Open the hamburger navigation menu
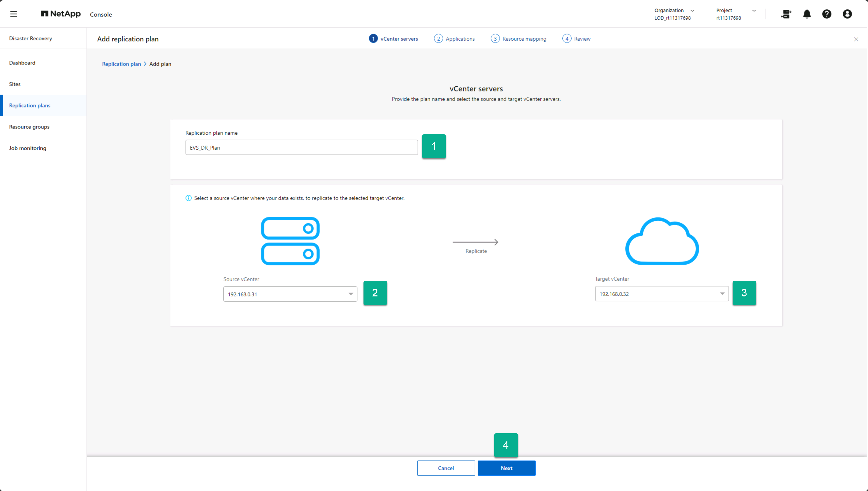 13,14
